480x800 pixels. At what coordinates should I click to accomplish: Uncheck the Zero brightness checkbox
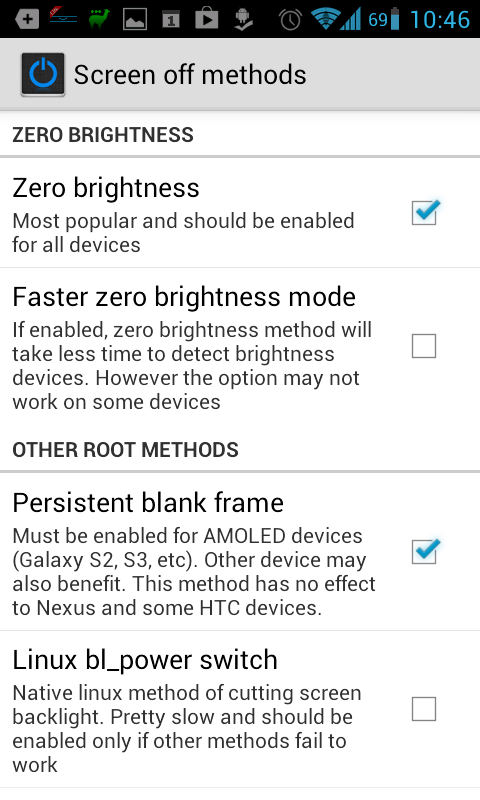pos(424,212)
